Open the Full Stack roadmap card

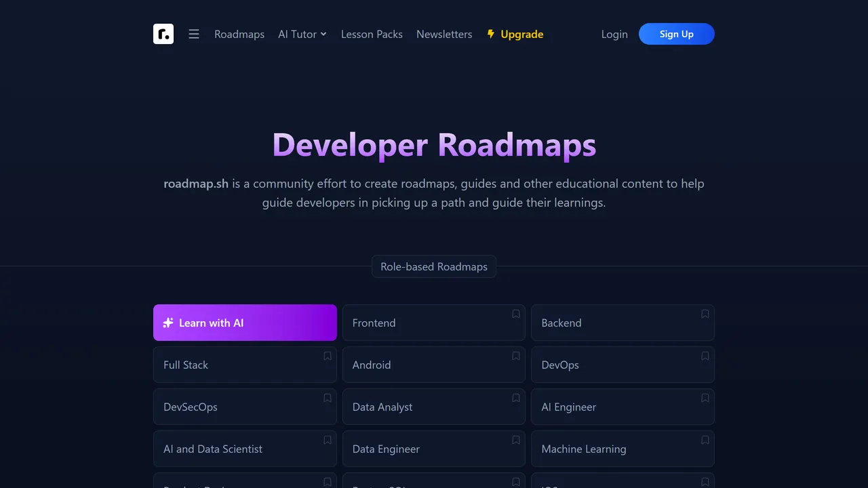click(x=245, y=365)
